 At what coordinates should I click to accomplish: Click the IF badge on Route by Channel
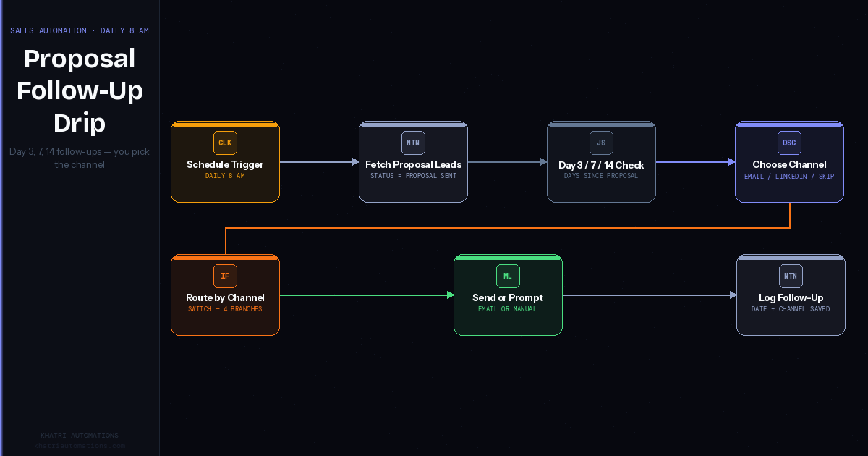225,276
